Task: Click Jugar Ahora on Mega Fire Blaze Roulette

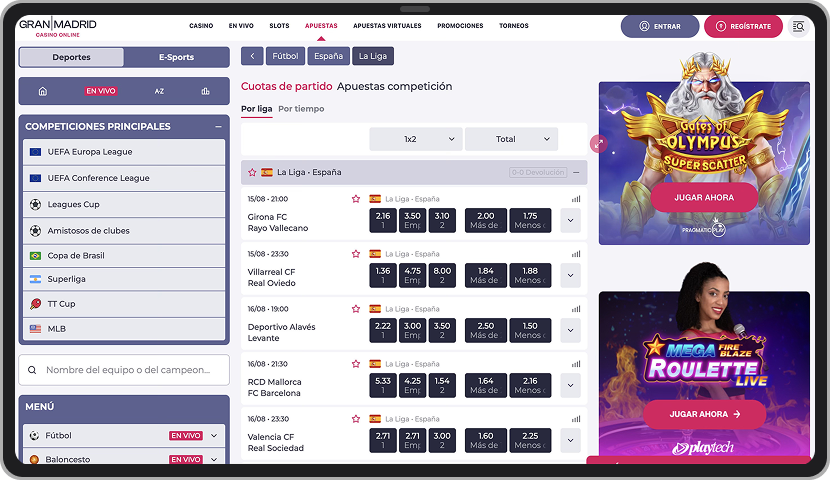Action: (x=705, y=414)
